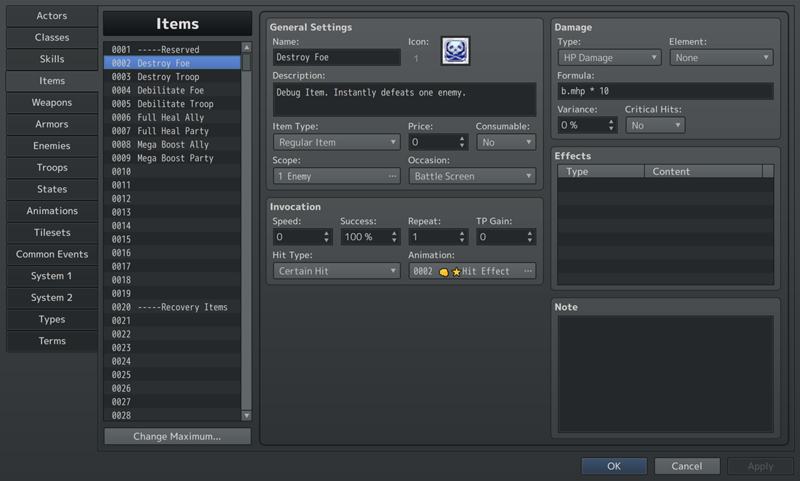Select Full Heal Party in list
The width and height of the screenshot is (800, 481).
point(174,131)
